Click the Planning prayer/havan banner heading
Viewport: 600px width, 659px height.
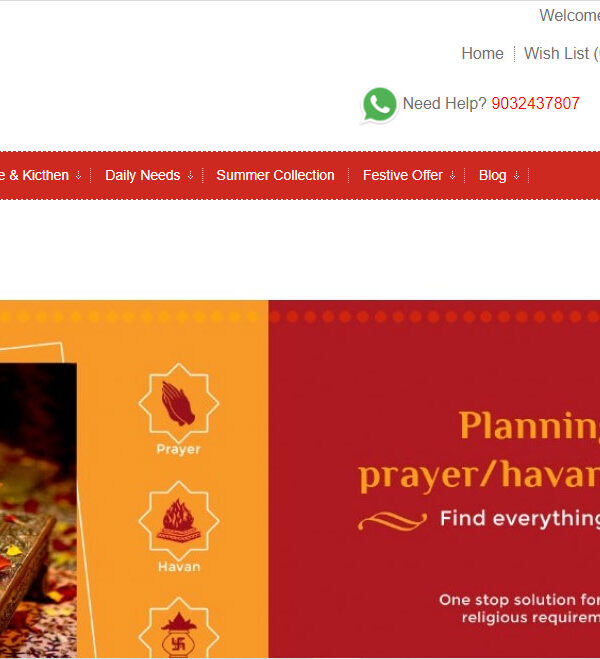[x=479, y=451]
